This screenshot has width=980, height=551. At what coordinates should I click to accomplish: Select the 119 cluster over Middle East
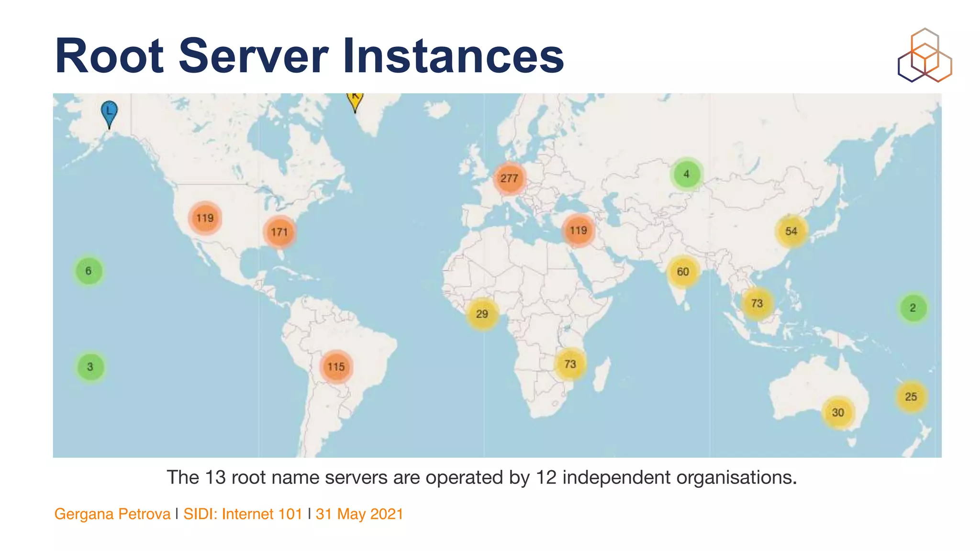click(578, 231)
